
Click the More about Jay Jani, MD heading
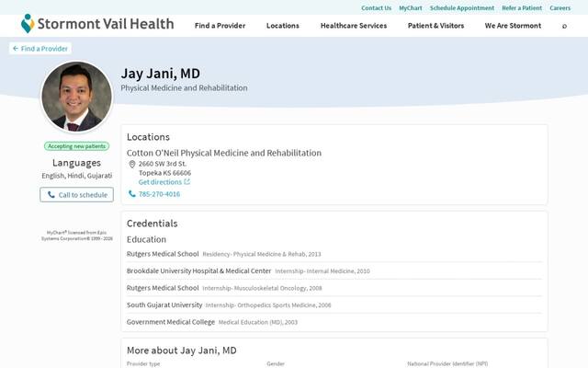coord(182,351)
